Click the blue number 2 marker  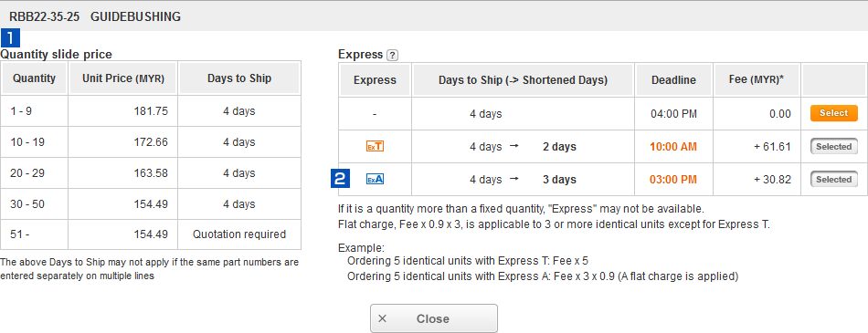coord(341,179)
